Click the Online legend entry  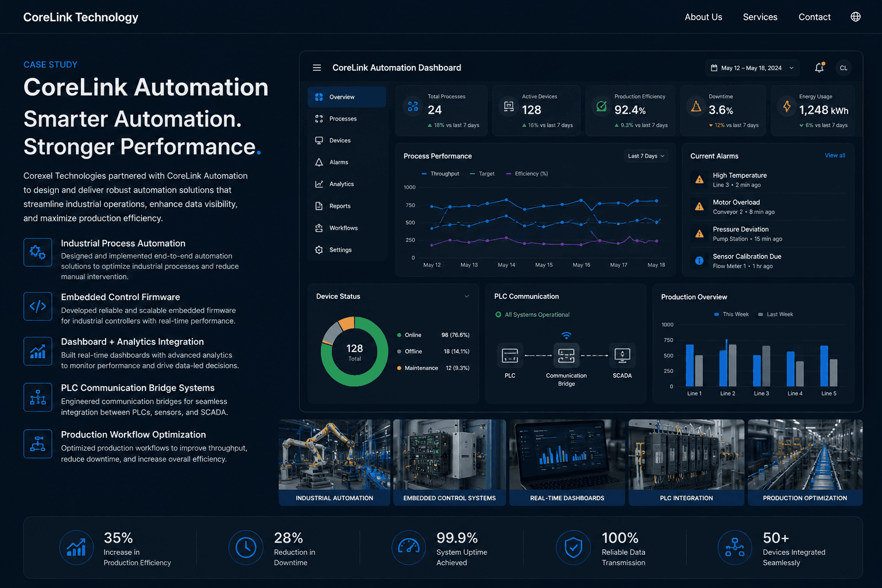tap(433, 335)
